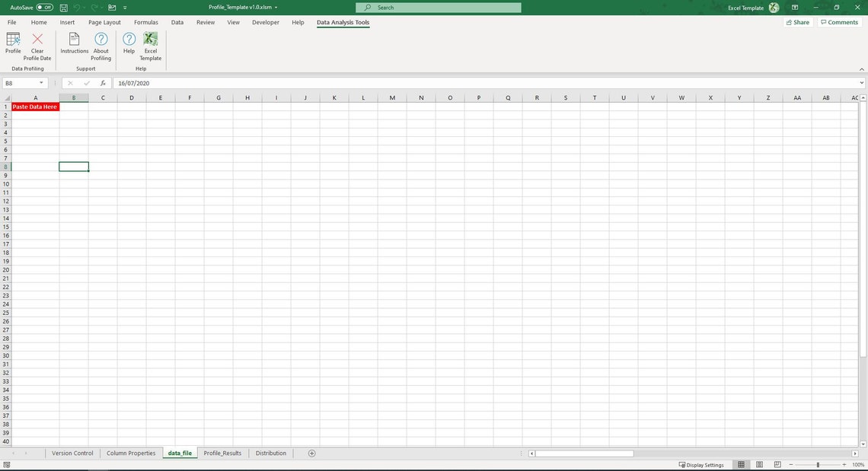Click the zoom slider handle
The image size is (868, 471).
[x=818, y=465]
